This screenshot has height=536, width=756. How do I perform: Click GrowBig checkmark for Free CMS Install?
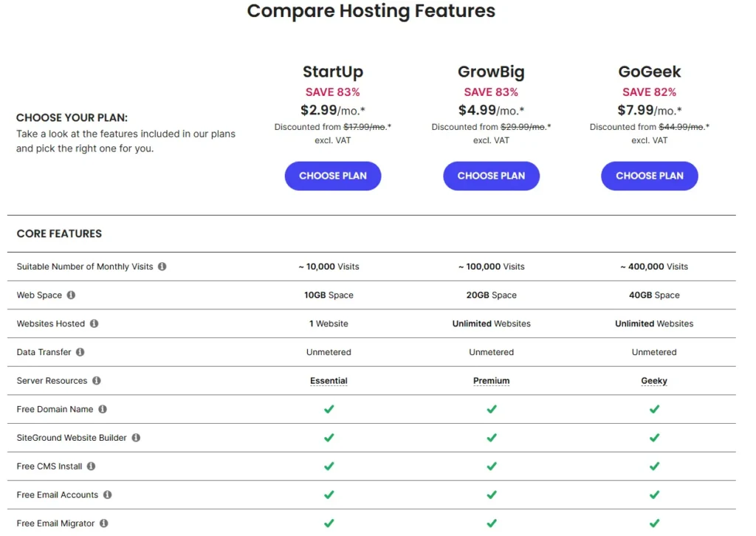[491, 466]
